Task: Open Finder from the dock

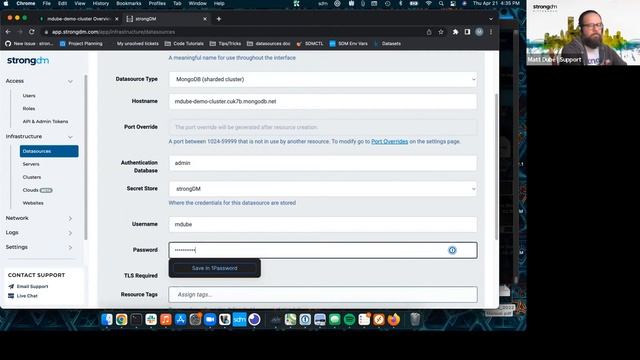Action: [107, 319]
